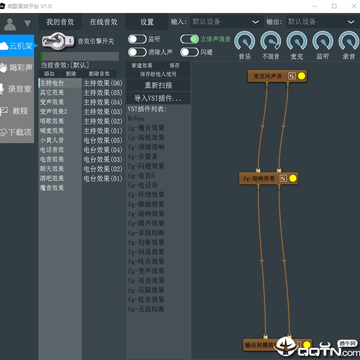Open the 设置 tab

(x=147, y=22)
